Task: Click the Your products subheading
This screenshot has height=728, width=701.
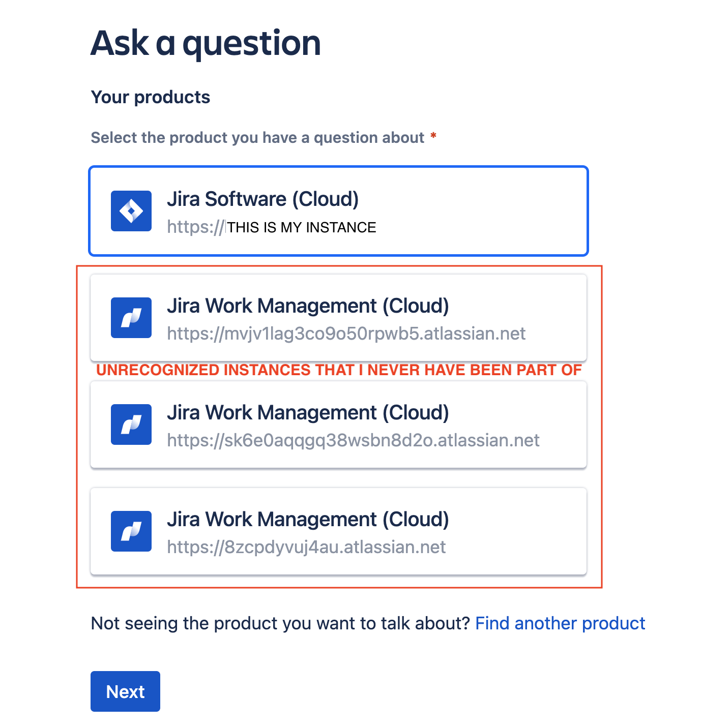Action: click(x=150, y=97)
